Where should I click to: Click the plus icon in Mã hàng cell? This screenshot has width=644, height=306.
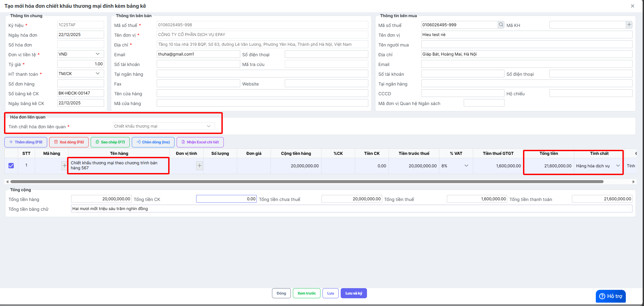tap(64, 166)
